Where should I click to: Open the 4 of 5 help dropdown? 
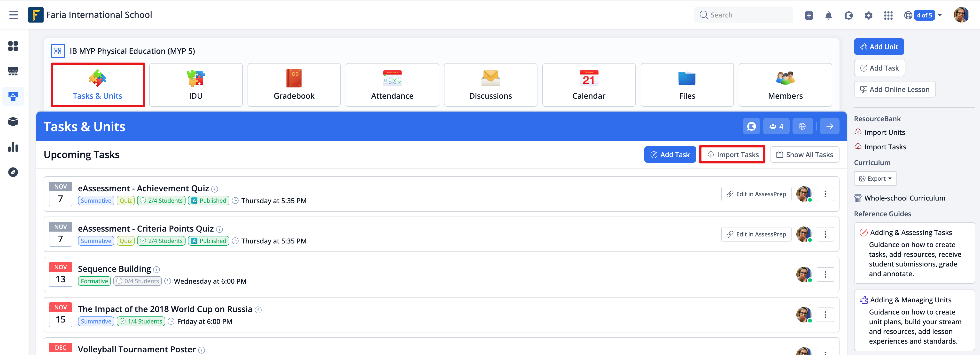click(925, 15)
